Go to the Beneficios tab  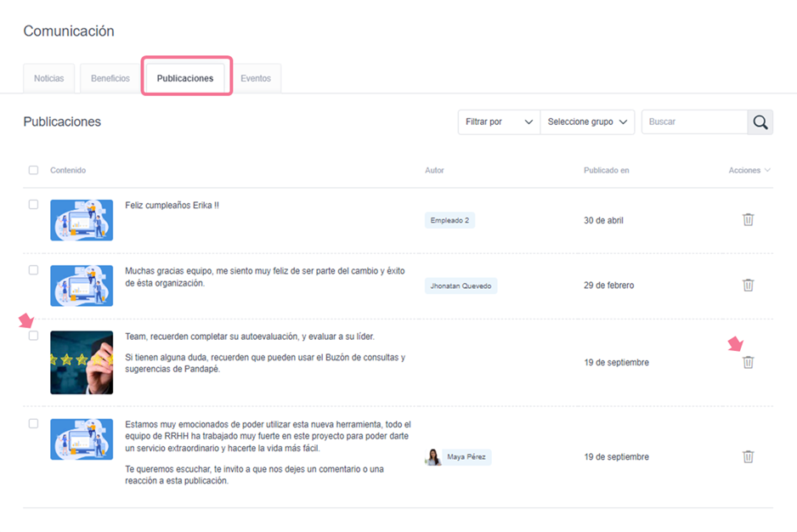[x=110, y=78]
